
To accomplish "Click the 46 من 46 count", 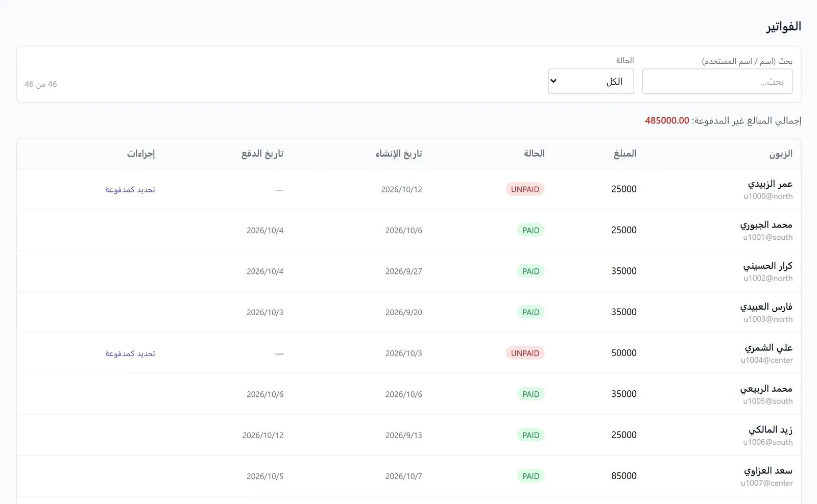I will 41,84.
